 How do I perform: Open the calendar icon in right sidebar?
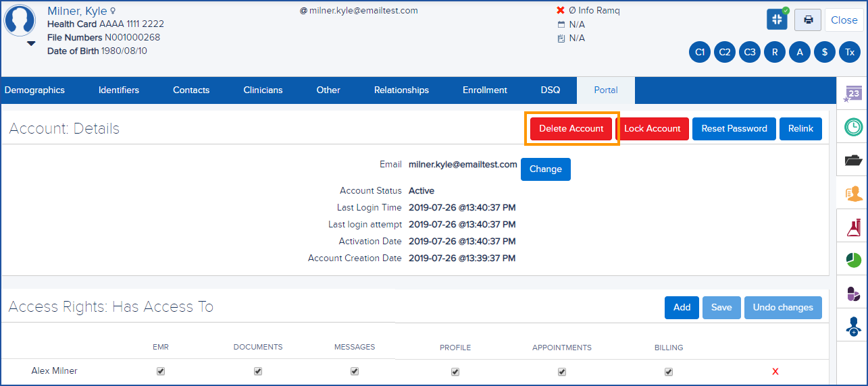(x=853, y=94)
